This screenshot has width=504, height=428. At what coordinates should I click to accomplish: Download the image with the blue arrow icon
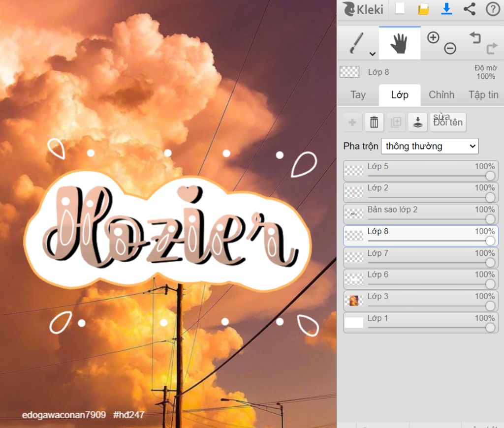pyautogui.click(x=446, y=9)
